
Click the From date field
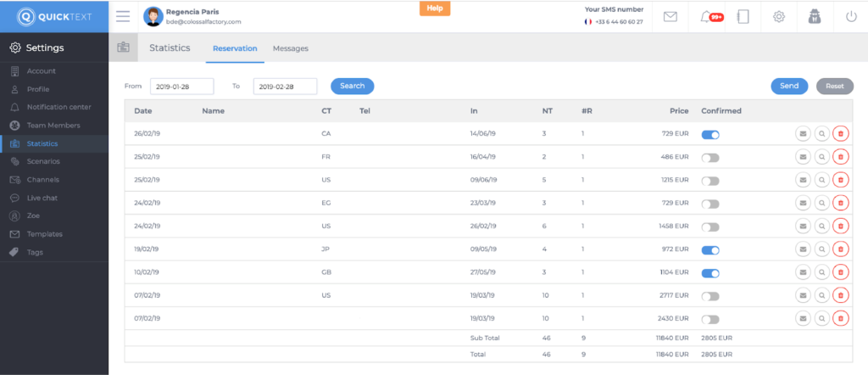(182, 87)
